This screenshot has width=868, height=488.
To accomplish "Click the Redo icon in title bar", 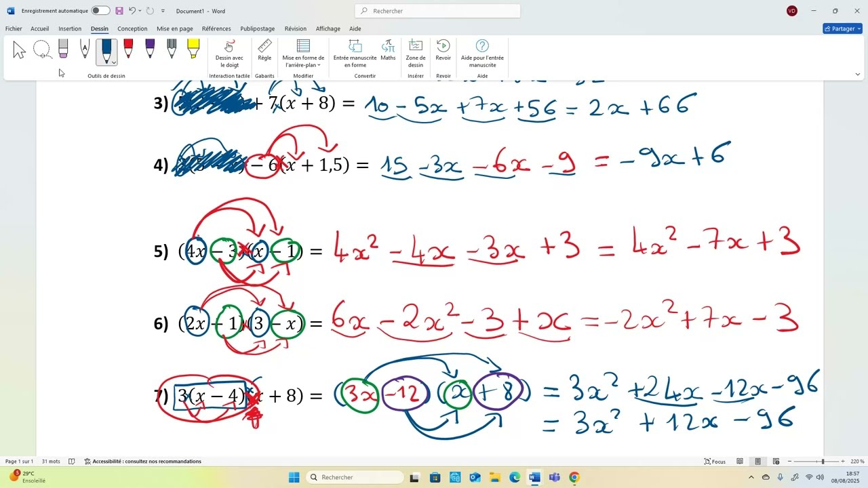I will 150,11.
